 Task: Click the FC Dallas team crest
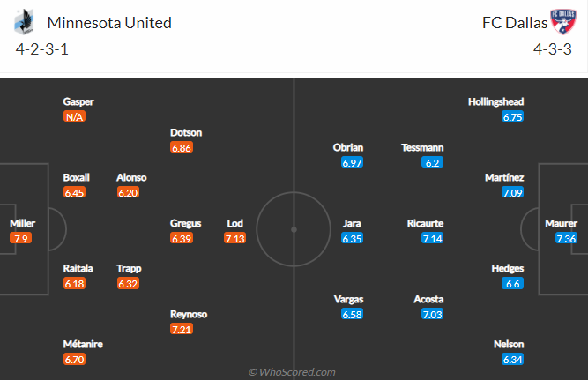pos(562,22)
